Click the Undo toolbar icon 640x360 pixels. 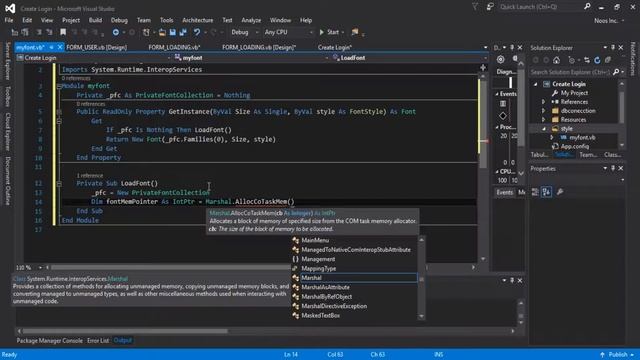(197, 32)
